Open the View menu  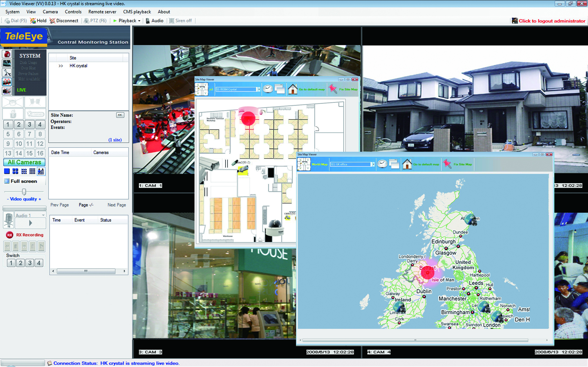31,12
